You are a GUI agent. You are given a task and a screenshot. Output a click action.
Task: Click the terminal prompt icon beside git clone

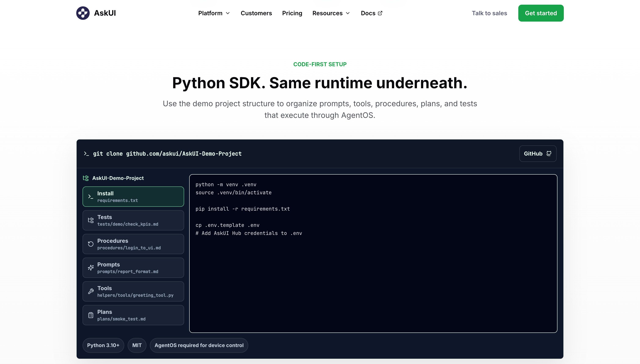point(87,153)
